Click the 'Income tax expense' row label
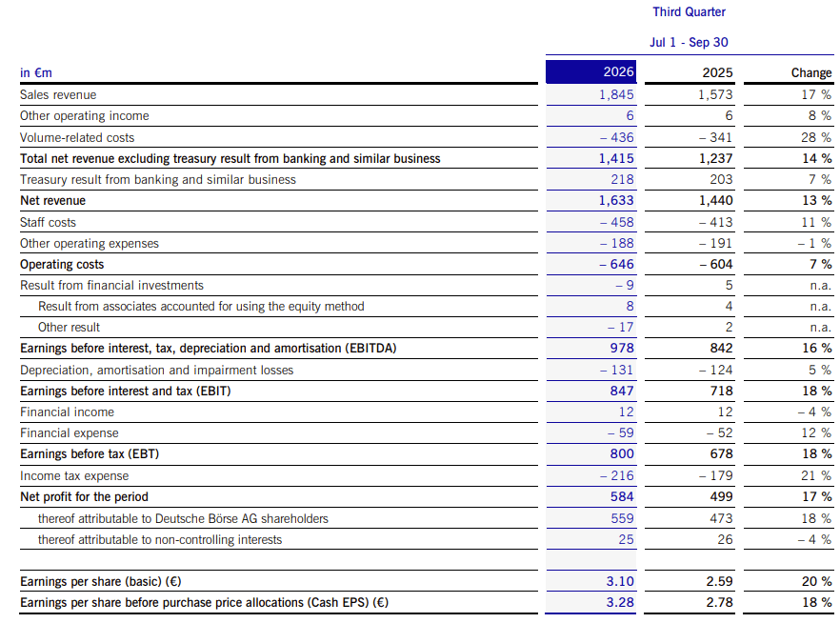The width and height of the screenshot is (840, 623). (74, 475)
